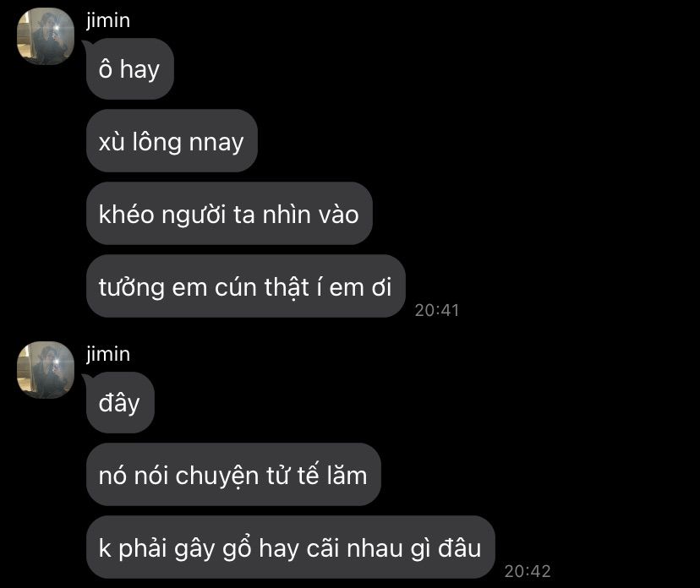This screenshot has height=588, width=700.
Task: Select the short 'đây' message bubble
Action: click(120, 402)
